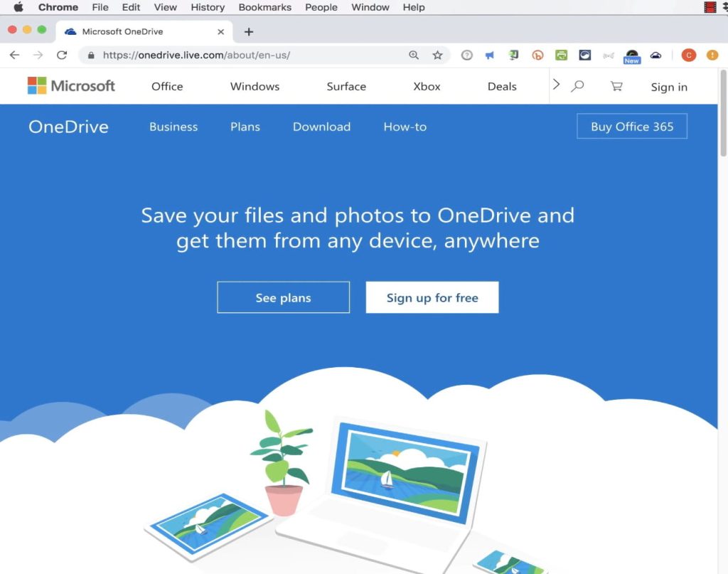Image resolution: width=728 pixels, height=574 pixels.
Task: Open the OneDrive extension with the New badge
Action: [631, 55]
